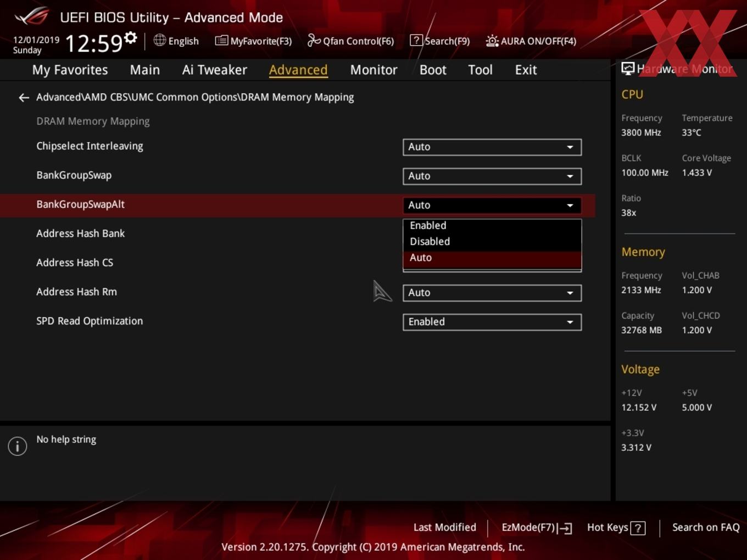747x560 pixels.
Task: Open clock settings gear icon
Action: click(x=131, y=37)
